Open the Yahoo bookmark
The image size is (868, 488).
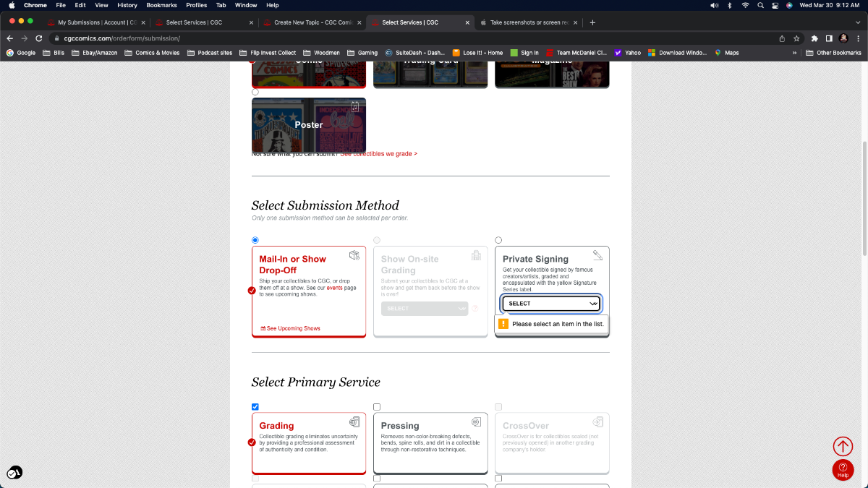point(628,53)
